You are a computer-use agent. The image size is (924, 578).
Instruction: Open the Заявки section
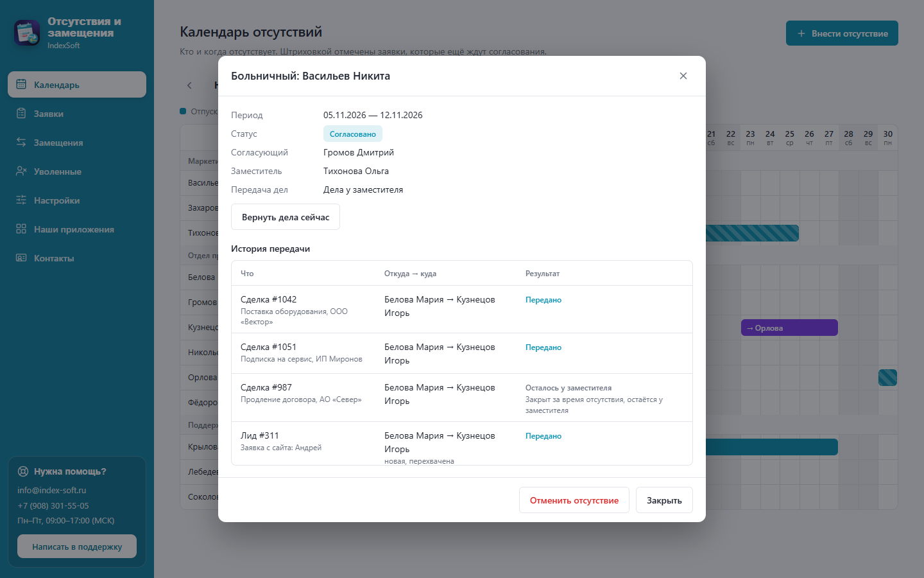77,114
